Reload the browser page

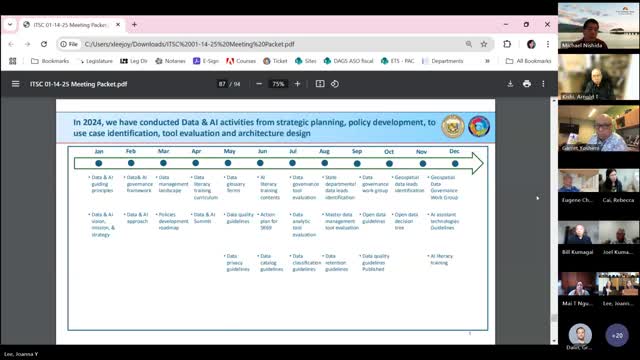pyautogui.click(x=44, y=44)
